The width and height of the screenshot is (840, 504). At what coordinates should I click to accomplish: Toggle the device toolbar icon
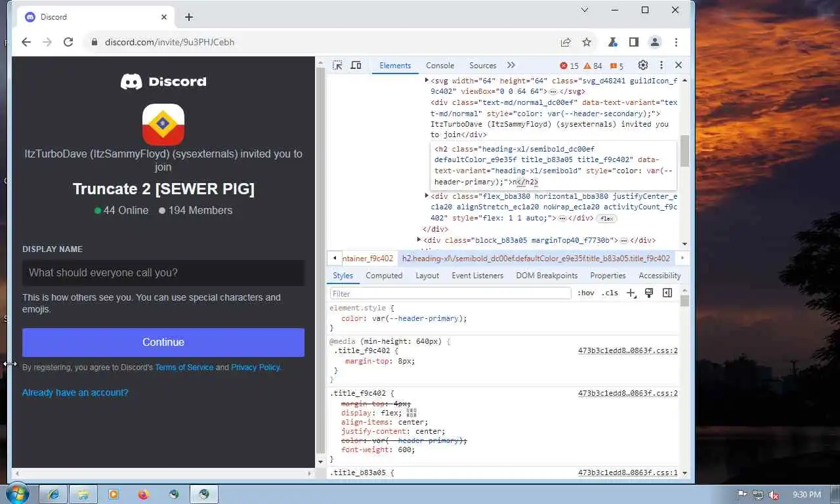click(356, 65)
